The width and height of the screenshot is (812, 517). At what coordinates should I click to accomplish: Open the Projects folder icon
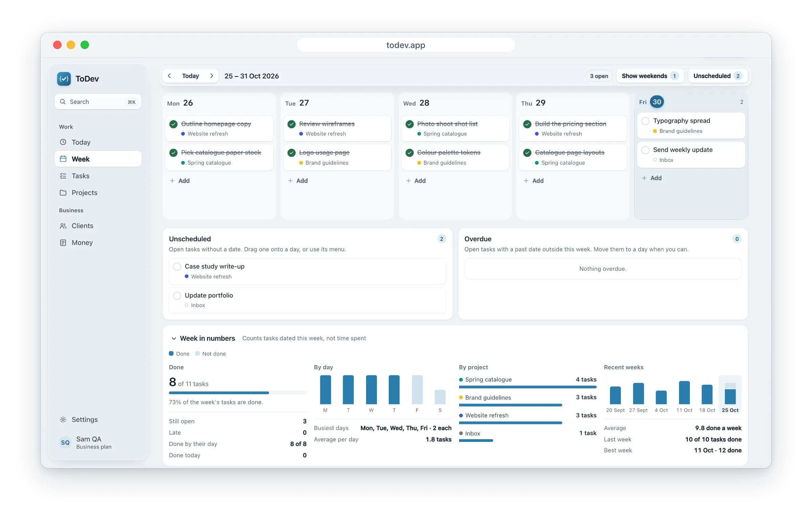[63, 193]
